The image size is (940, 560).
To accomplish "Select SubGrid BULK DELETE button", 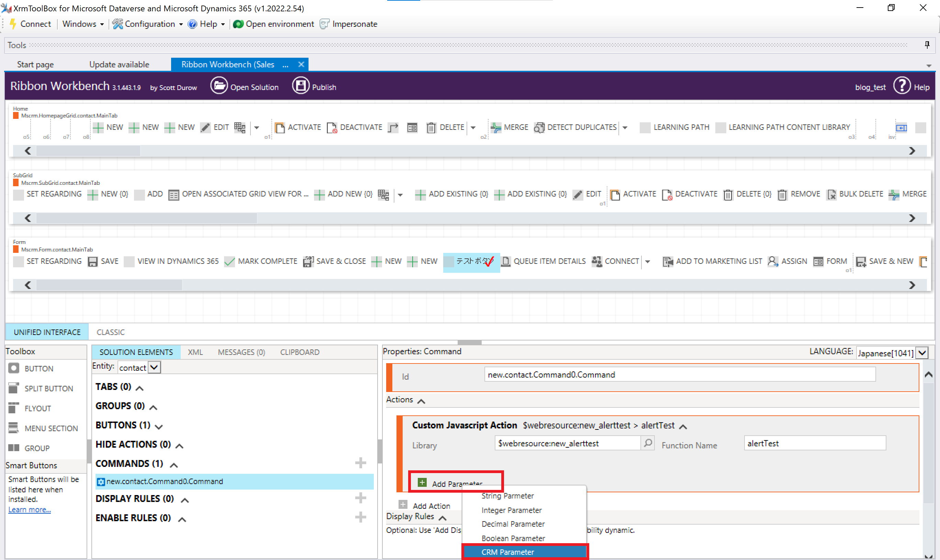I will tap(855, 194).
